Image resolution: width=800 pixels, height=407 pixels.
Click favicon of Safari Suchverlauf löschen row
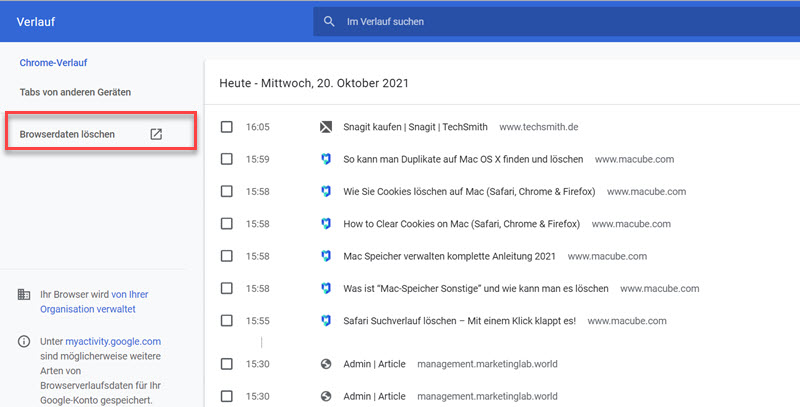tap(326, 321)
